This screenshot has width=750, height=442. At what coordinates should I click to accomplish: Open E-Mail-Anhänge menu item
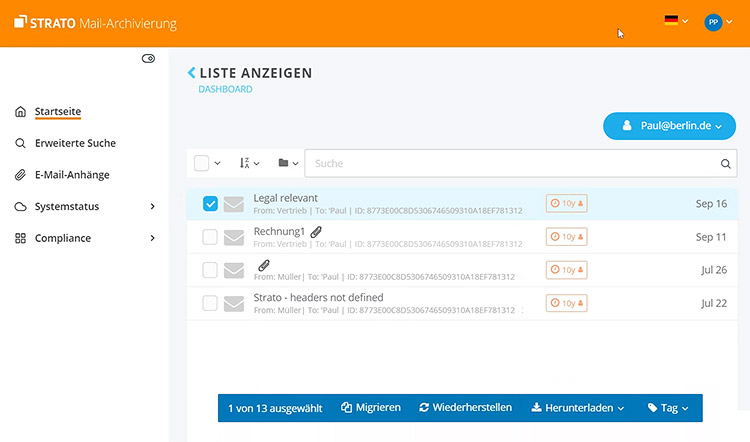pyautogui.click(x=72, y=175)
